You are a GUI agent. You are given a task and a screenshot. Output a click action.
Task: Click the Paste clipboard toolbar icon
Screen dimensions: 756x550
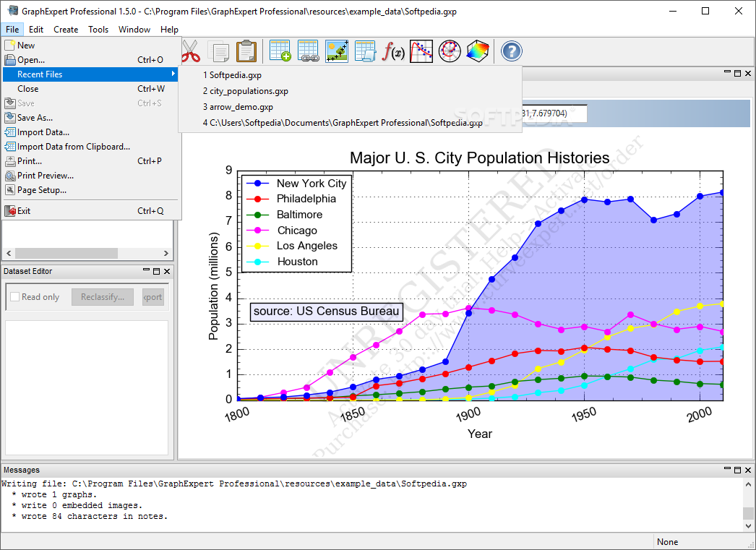click(246, 51)
